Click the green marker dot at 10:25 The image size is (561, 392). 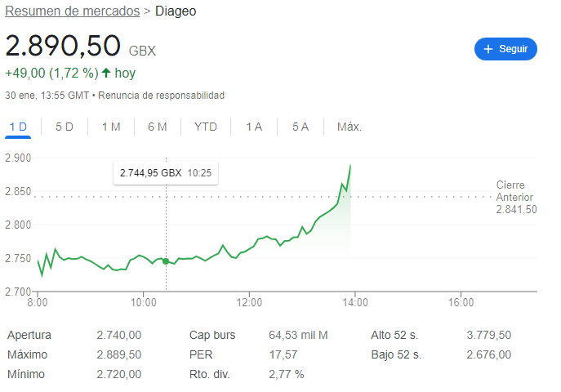click(166, 261)
